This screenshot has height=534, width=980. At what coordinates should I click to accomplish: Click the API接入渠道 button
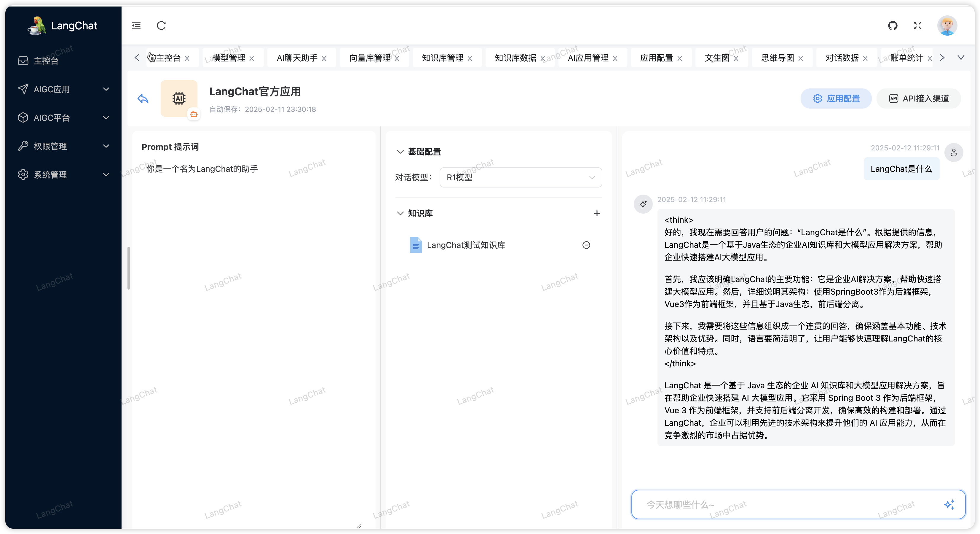(918, 98)
